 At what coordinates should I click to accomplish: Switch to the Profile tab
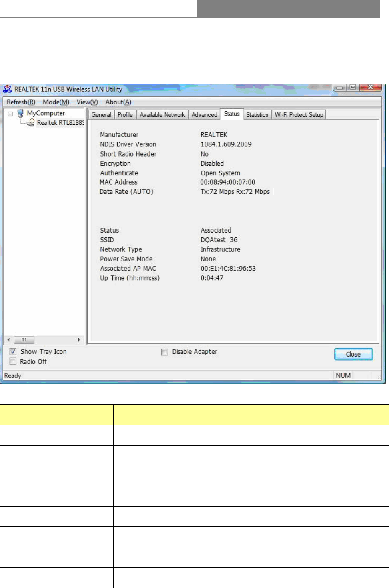click(125, 115)
